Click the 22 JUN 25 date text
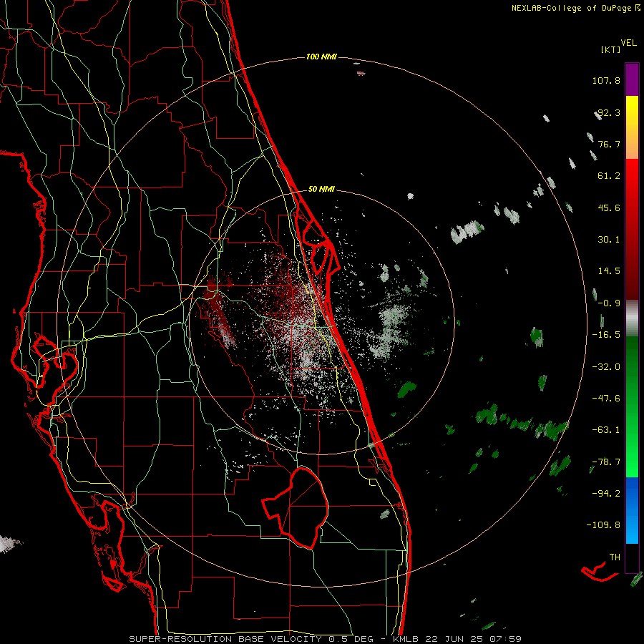The image size is (644, 644). coord(454,639)
